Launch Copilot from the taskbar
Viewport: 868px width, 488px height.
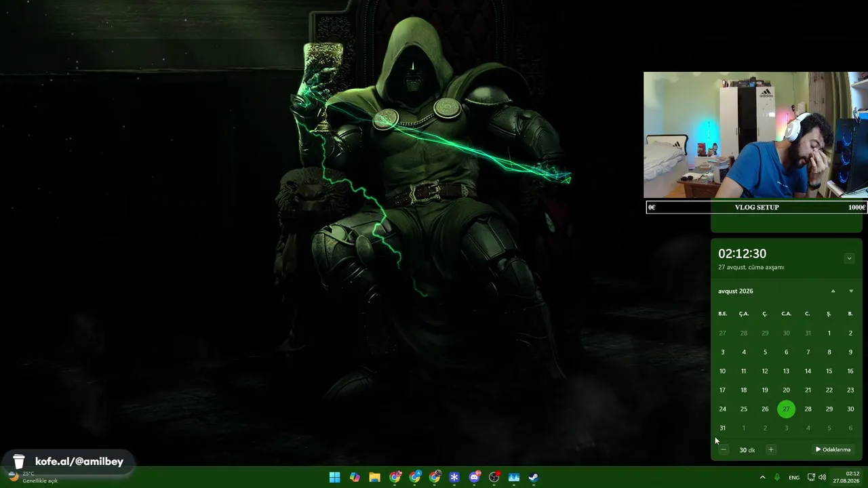(355, 477)
